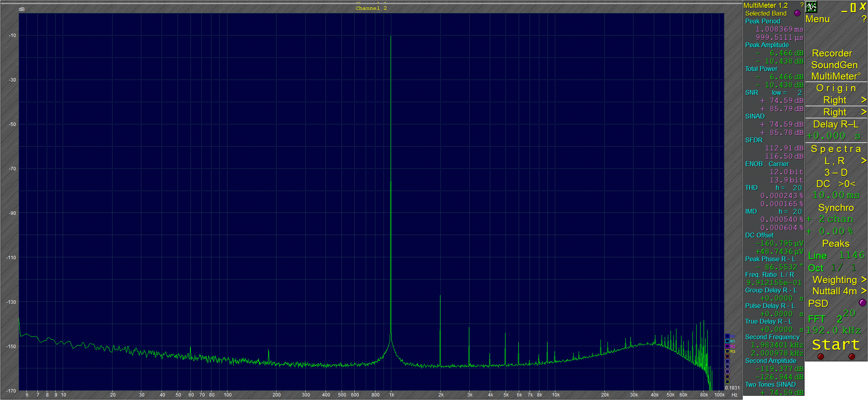The width and height of the screenshot is (868, 400).
Task: Click the Synchro option
Action: 836,208
